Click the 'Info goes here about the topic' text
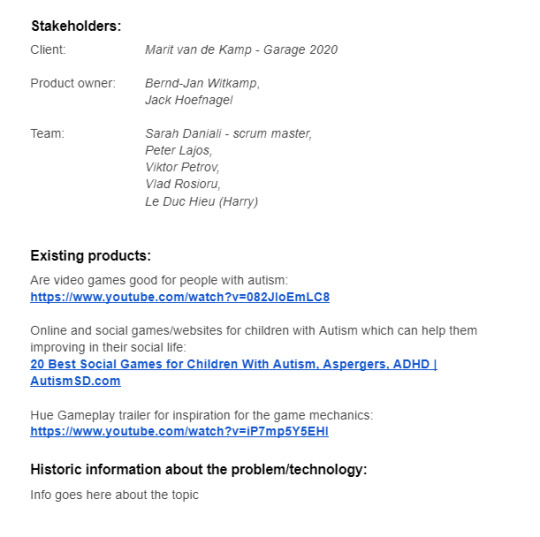 point(114,495)
